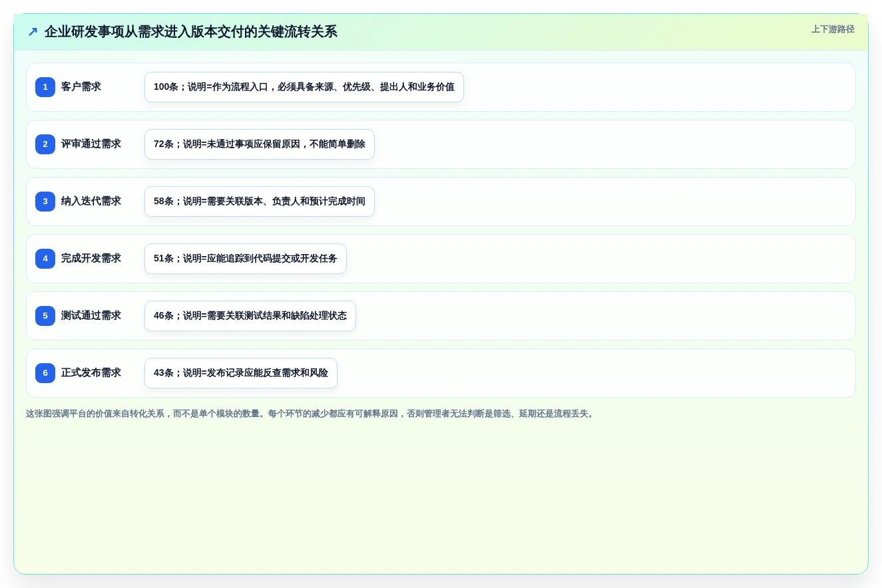The width and height of the screenshot is (882, 588).
Task: Select the 测试通过需求 stage label
Action: 91,316
